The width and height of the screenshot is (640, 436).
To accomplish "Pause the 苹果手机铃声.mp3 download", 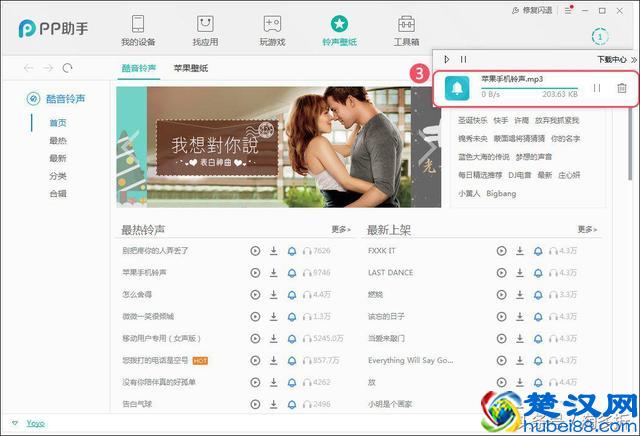I will (597, 88).
